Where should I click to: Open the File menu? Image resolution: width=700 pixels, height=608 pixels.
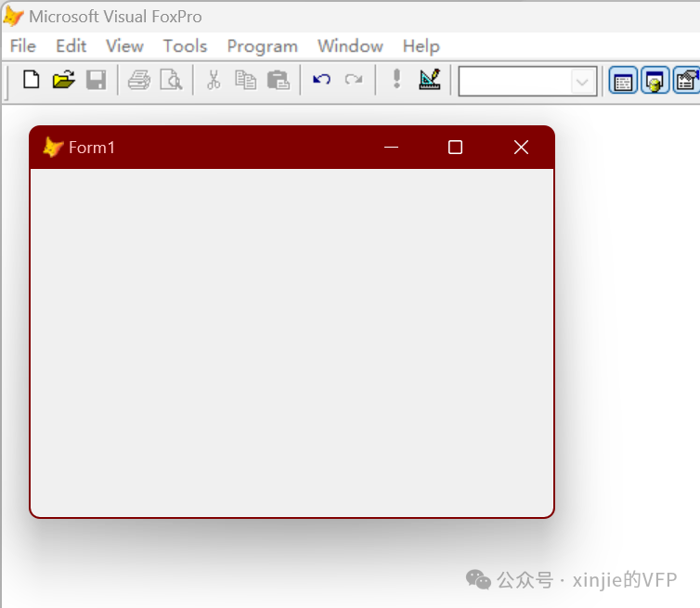click(23, 46)
